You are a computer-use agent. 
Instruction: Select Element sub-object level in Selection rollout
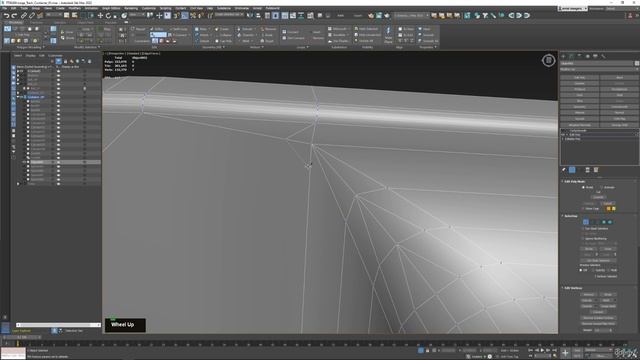610,222
